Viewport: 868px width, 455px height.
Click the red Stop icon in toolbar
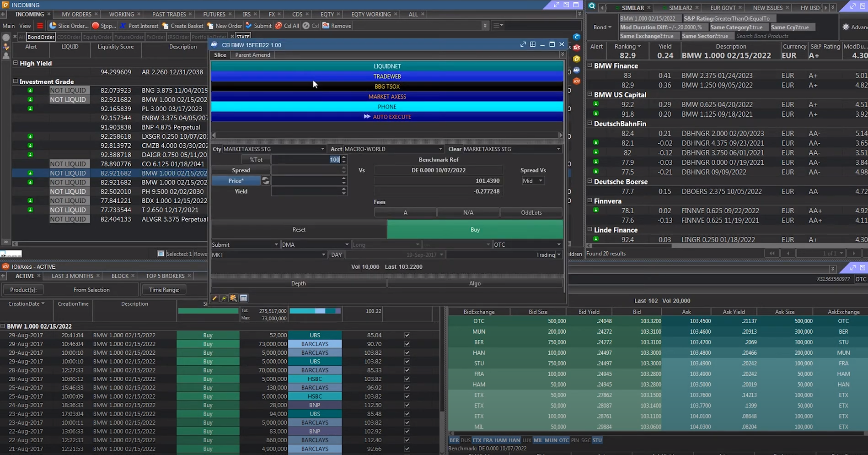(x=96, y=26)
